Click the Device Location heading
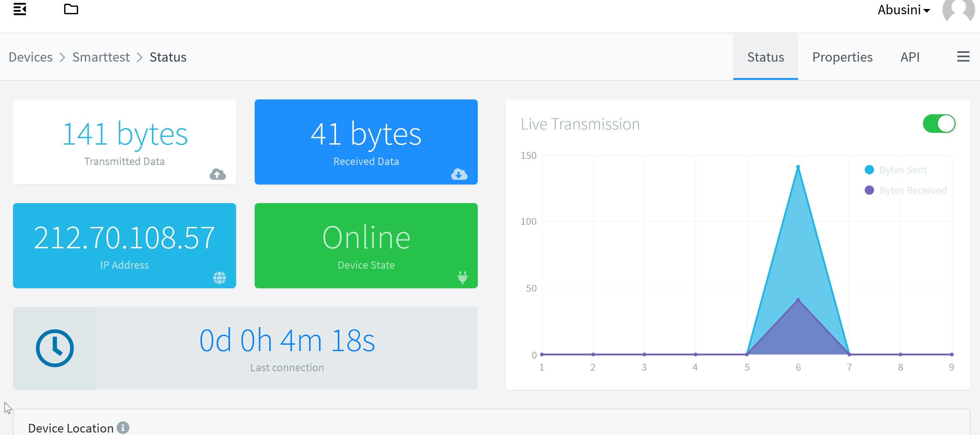The width and height of the screenshot is (980, 435). pos(71,428)
